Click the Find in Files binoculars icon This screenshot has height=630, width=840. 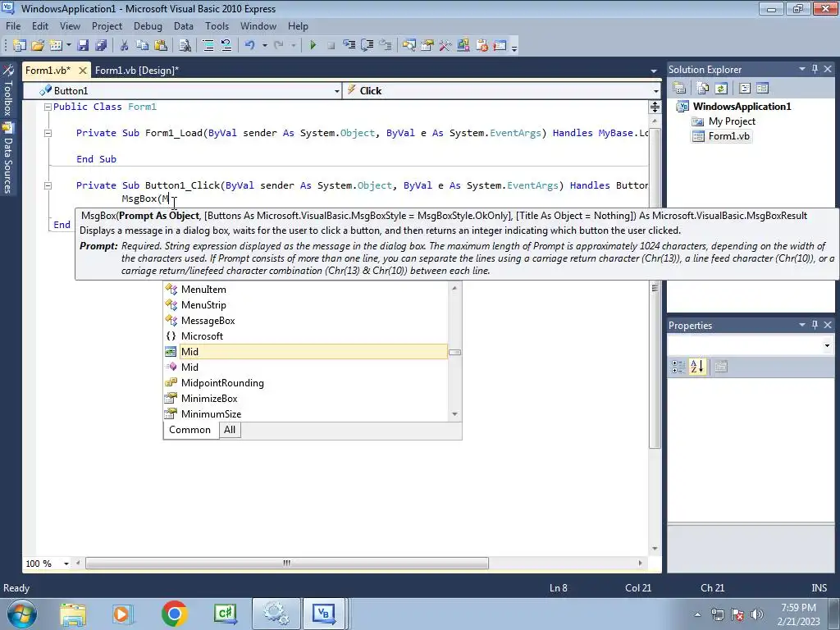[x=185, y=46]
